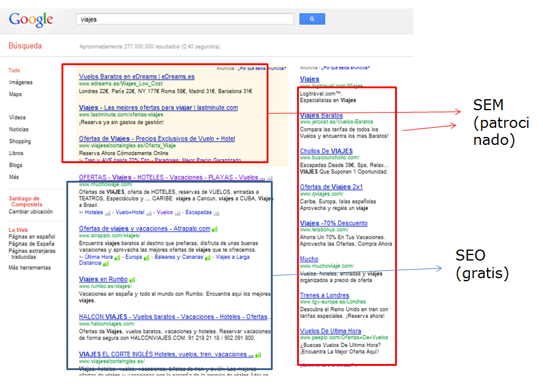Click the blue search magnifier button

pyautogui.click(x=312, y=19)
